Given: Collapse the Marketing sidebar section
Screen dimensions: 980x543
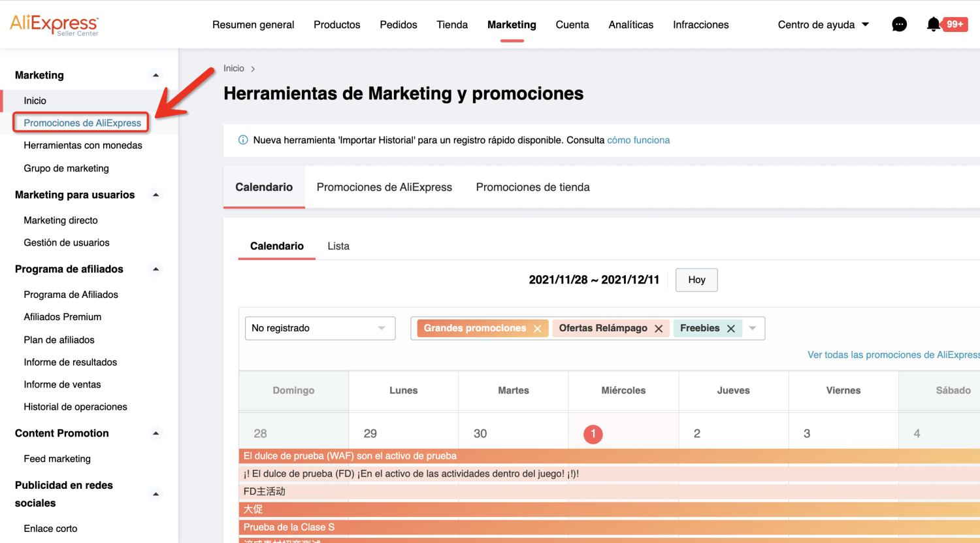Looking at the screenshot, I should (155, 75).
